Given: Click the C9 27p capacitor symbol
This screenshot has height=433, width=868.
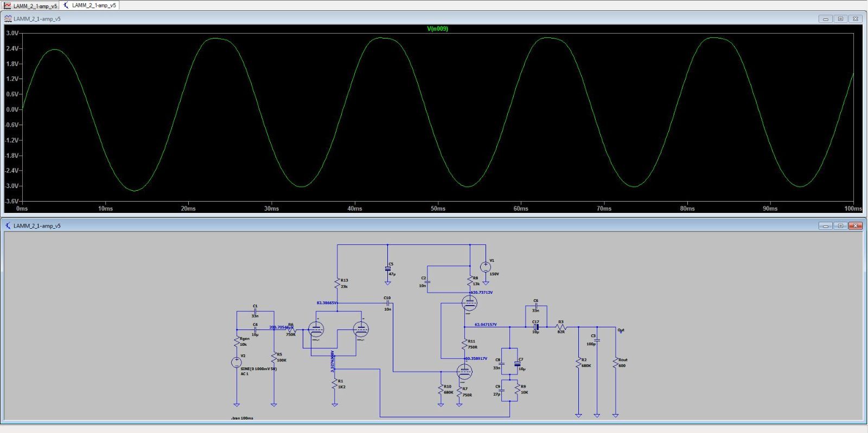Looking at the screenshot, I should point(502,390).
